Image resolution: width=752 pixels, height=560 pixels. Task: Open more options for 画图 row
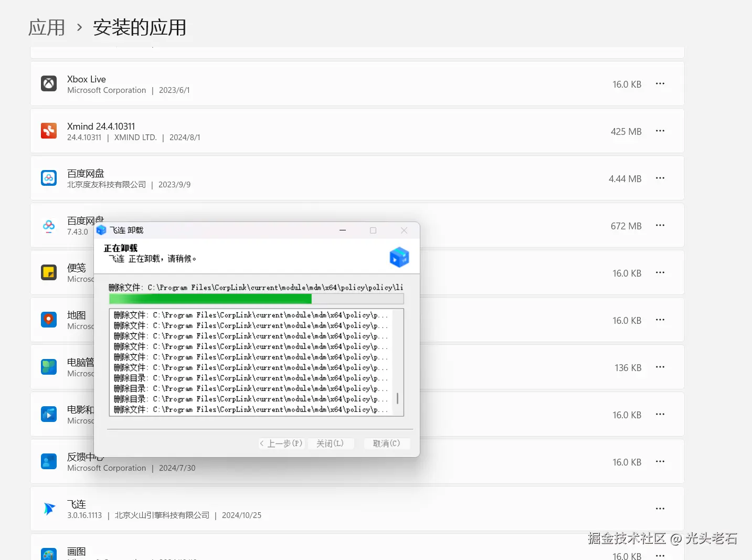(x=660, y=555)
